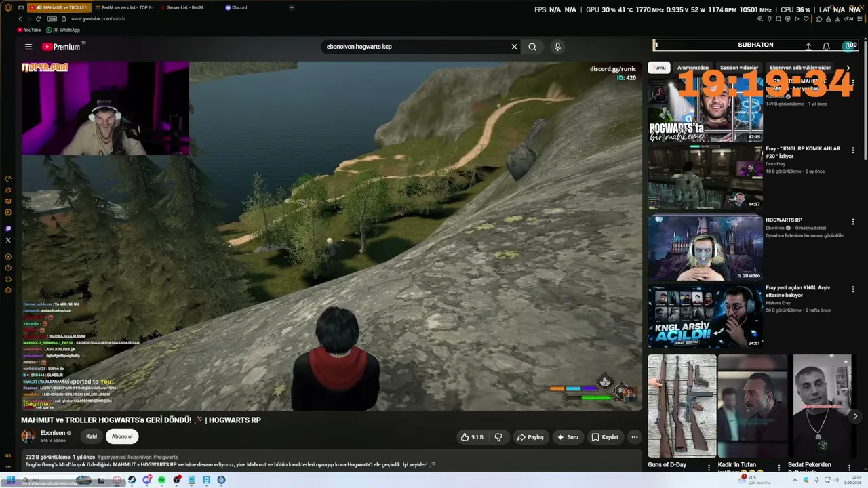Open Steam from the taskbar
Image resolution: width=868 pixels, height=488 pixels.
pos(132,480)
